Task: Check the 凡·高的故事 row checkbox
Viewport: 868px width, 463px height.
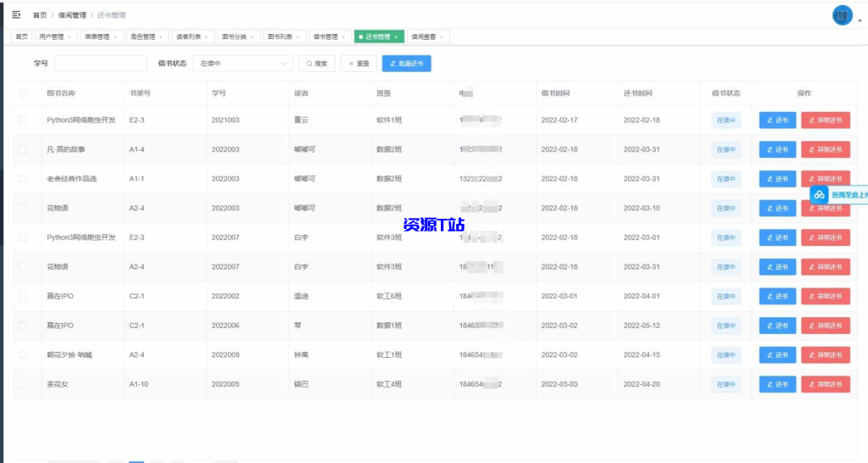Action: click(23, 149)
